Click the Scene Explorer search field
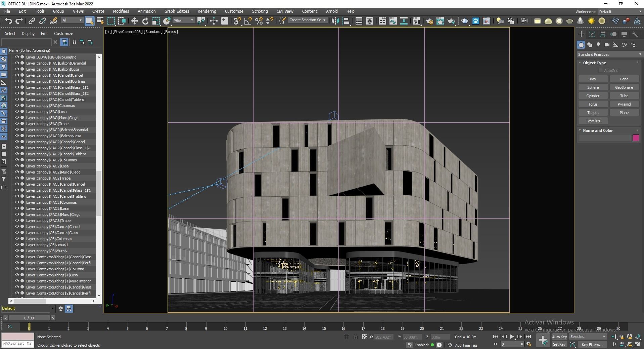 point(27,42)
